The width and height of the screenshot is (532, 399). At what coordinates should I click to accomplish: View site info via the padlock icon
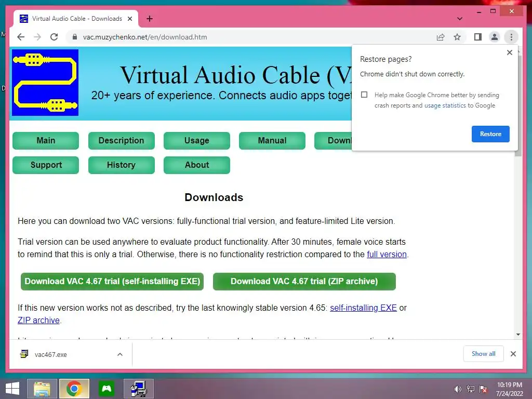(75, 37)
